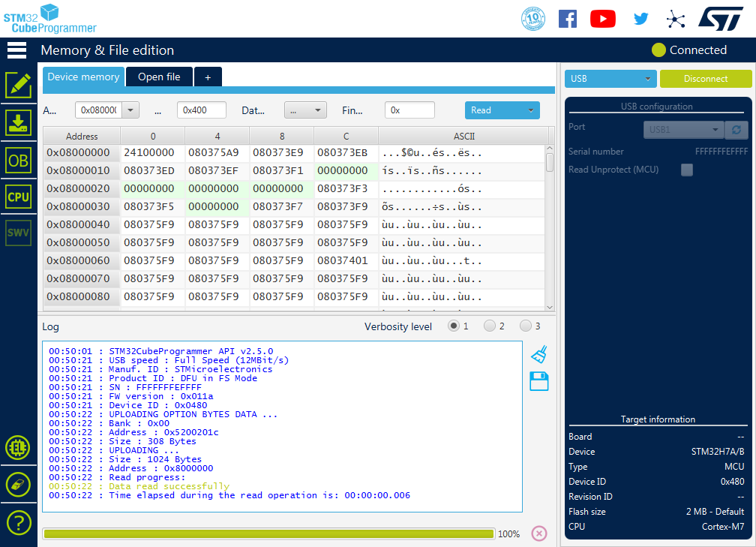The width and height of the screenshot is (756, 547).
Task: Refresh the USB port list
Action: 736,129
